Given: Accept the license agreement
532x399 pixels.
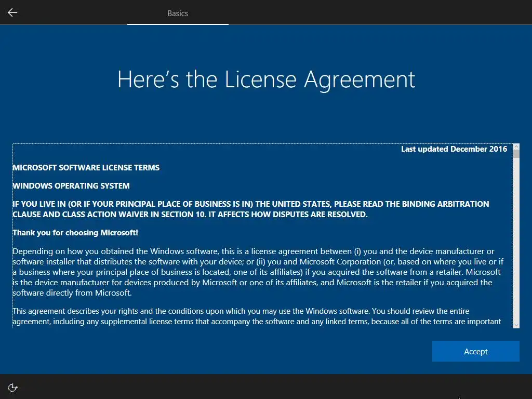Looking at the screenshot, I should pos(476,351).
